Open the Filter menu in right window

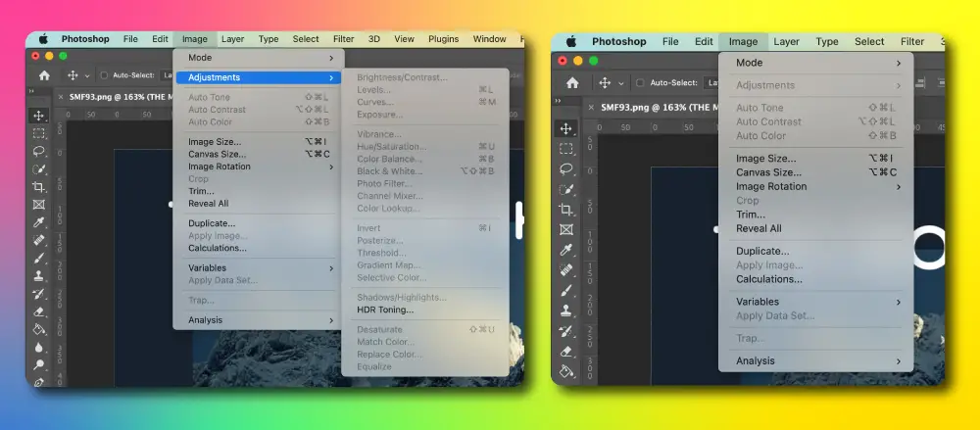[x=911, y=42]
